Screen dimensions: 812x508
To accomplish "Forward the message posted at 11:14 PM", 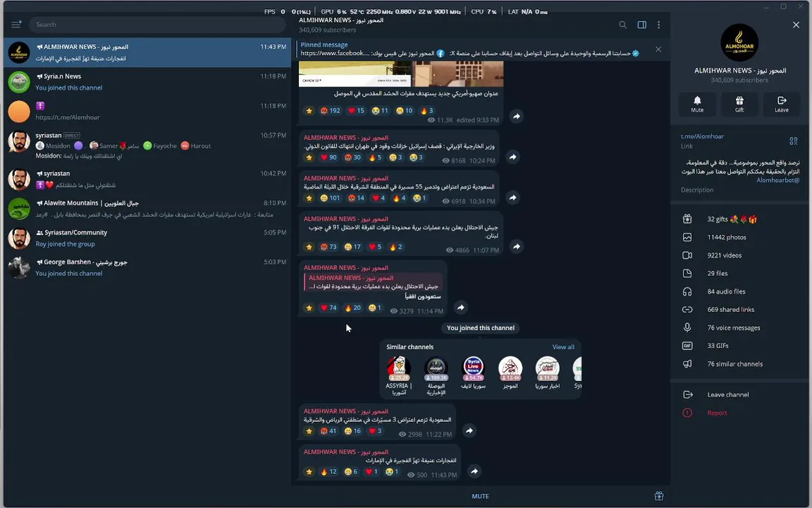I will pyautogui.click(x=460, y=308).
